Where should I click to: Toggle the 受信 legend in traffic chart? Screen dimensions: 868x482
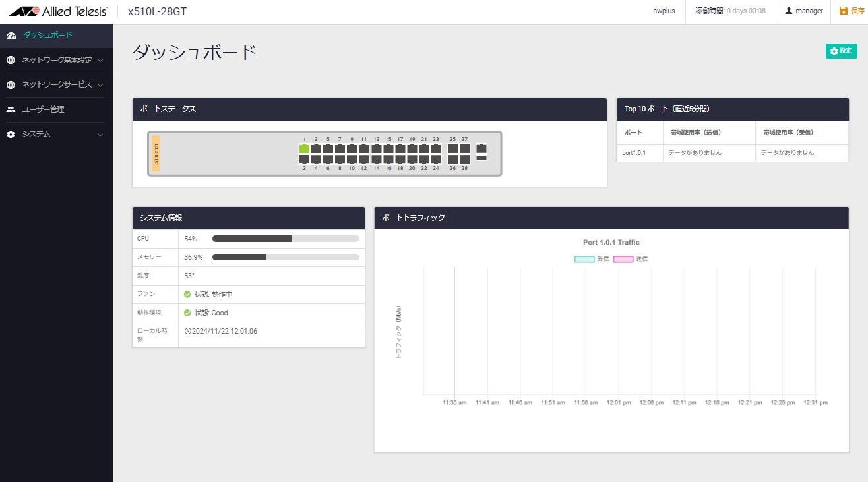(592, 259)
